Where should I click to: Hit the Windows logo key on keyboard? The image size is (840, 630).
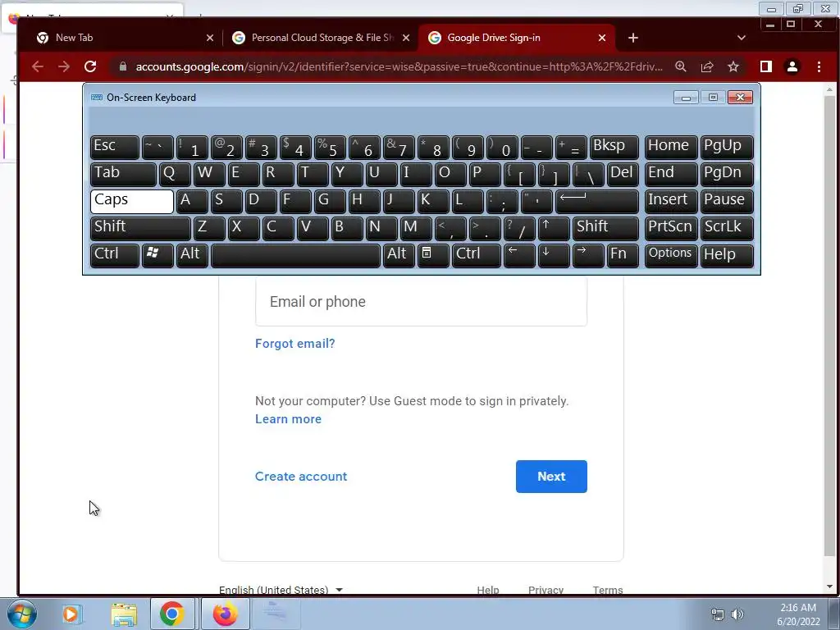(x=157, y=256)
